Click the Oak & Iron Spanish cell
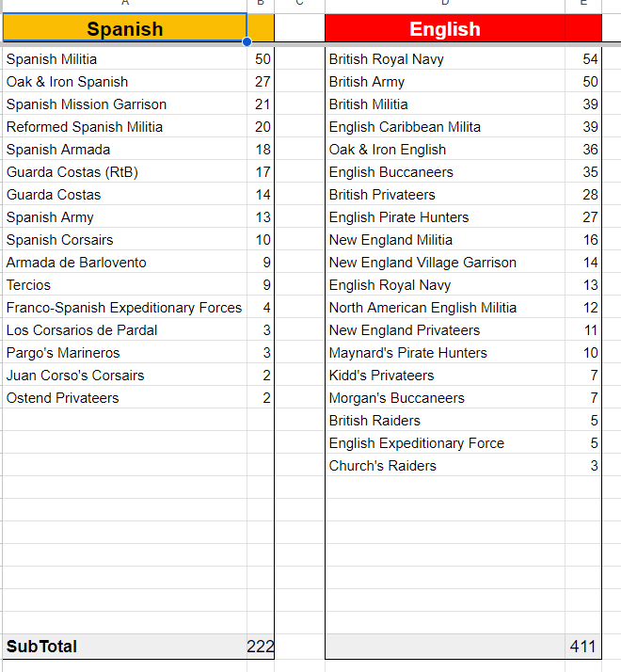 point(68,82)
